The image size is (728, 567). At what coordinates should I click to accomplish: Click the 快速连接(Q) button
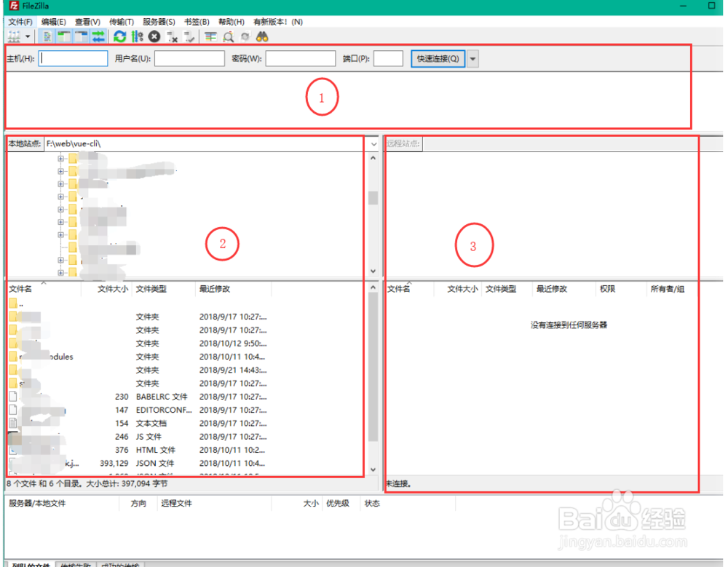[438, 58]
